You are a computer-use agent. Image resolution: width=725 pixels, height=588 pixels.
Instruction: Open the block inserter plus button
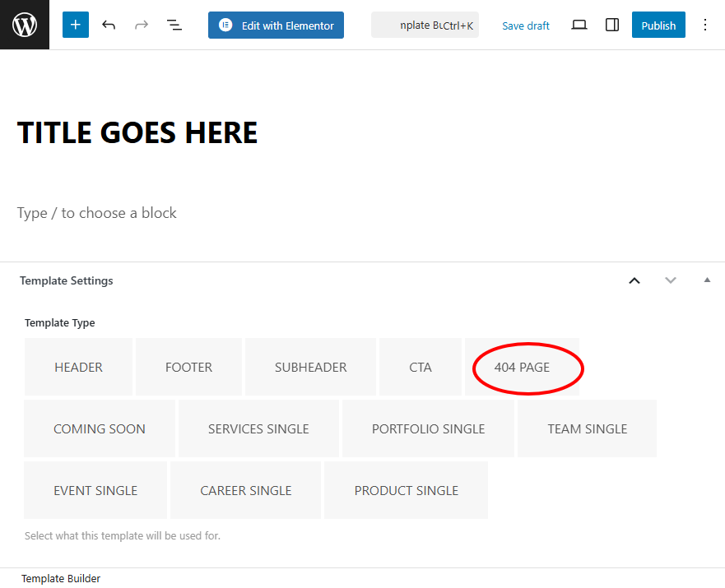coord(75,25)
